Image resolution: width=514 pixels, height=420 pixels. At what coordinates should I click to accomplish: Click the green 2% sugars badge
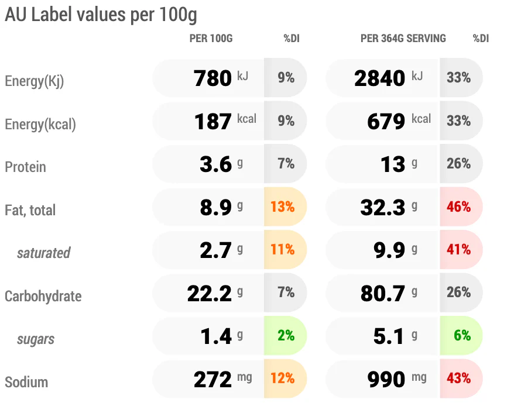[x=285, y=336]
